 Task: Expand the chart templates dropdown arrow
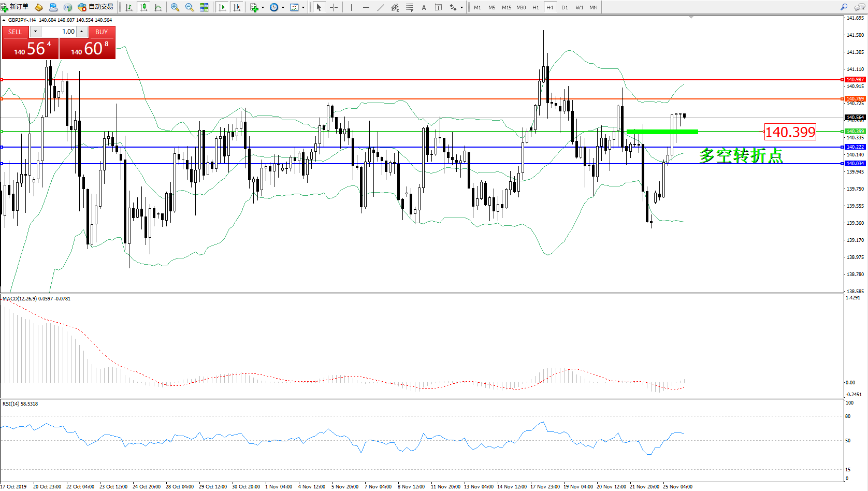tap(303, 8)
